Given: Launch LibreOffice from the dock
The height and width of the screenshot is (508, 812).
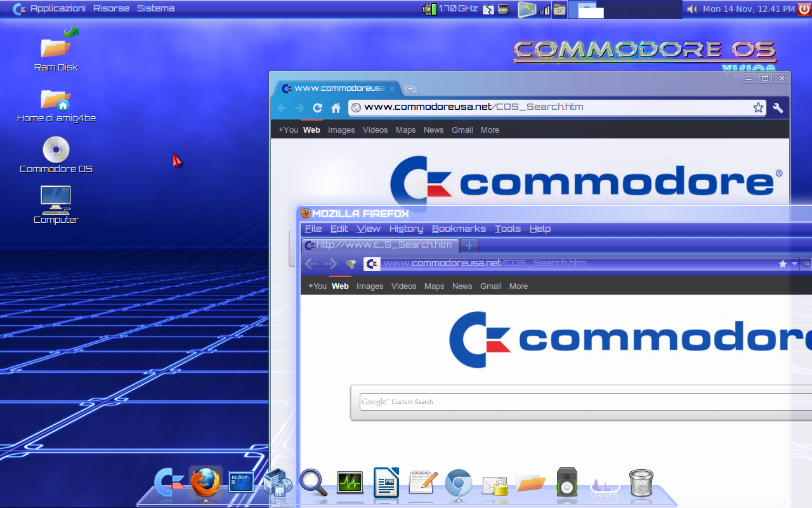Looking at the screenshot, I should (x=386, y=484).
